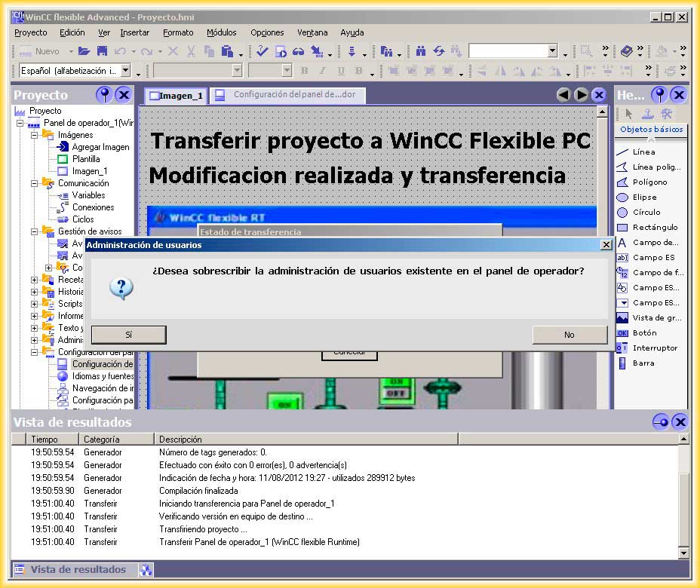Collapse the Comunicación tree node
The width and height of the screenshot is (700, 588).
(35, 183)
